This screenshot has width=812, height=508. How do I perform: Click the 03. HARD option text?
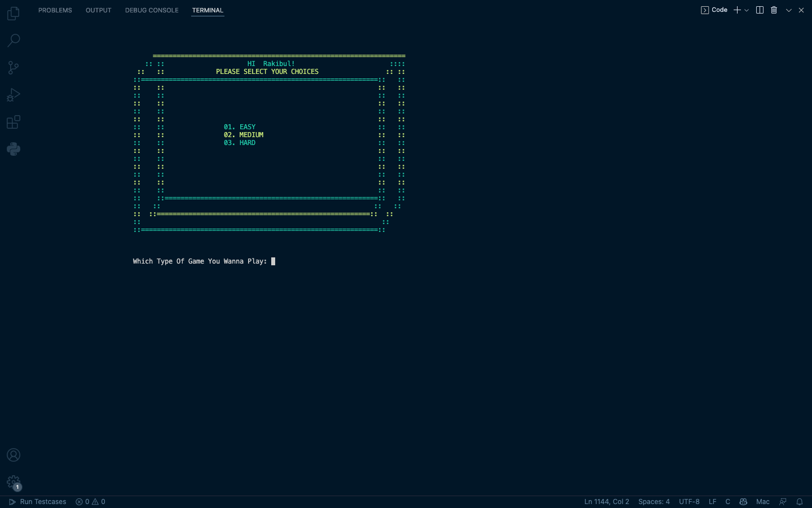click(x=240, y=143)
